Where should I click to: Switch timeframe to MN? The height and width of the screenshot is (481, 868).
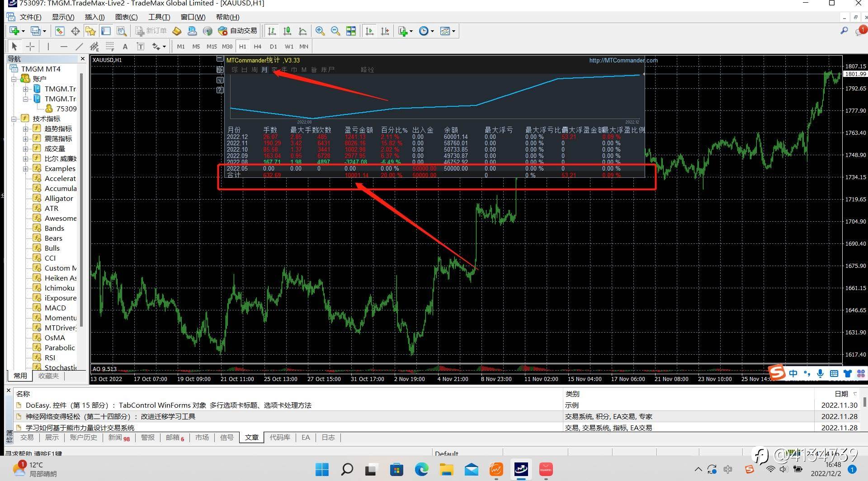coord(304,46)
